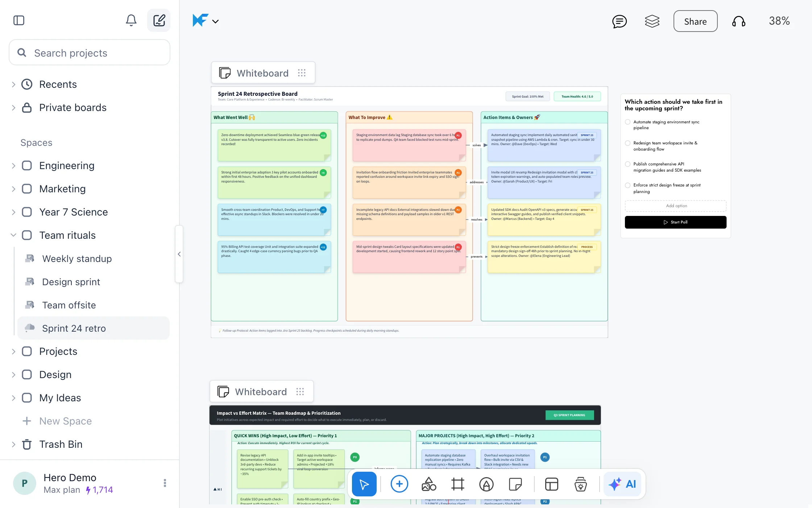Click the 38% zoom level
The height and width of the screenshot is (508, 812).
pyautogui.click(x=779, y=21)
